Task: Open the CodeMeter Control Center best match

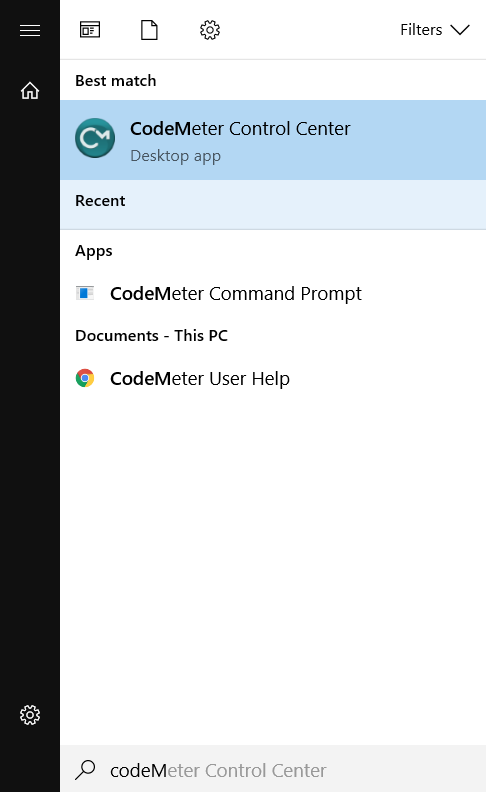Action: click(273, 140)
